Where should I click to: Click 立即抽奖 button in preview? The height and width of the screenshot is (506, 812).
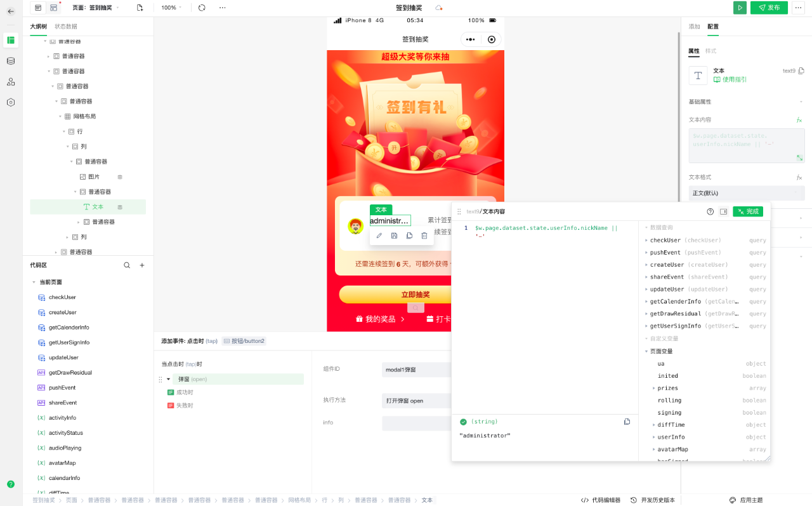tap(395, 295)
